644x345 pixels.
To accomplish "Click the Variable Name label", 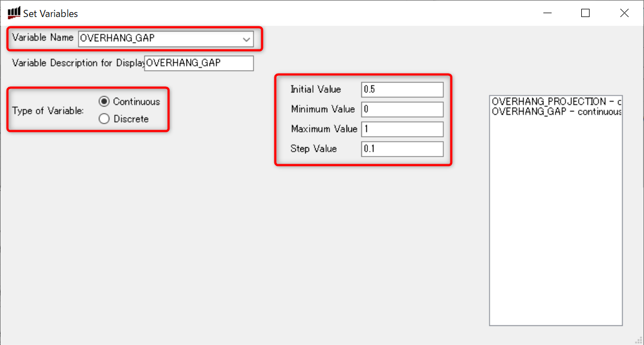I will tap(43, 38).
